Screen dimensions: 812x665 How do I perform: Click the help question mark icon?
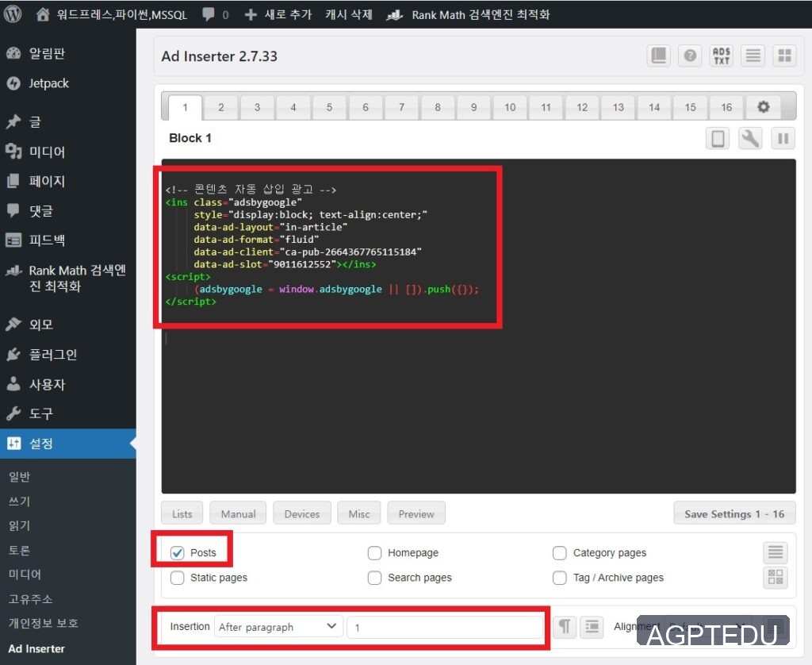click(x=690, y=56)
